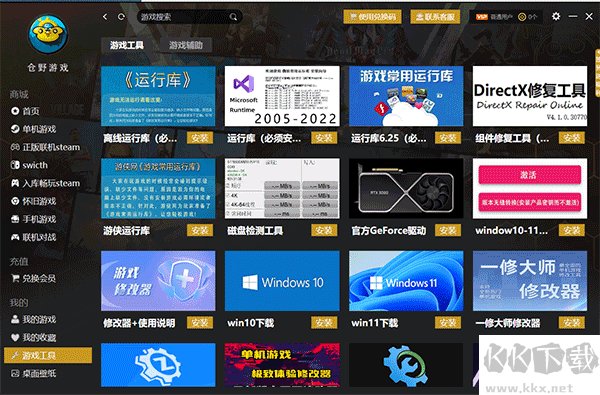Focus the 游戏搜索 search field

click(189, 17)
